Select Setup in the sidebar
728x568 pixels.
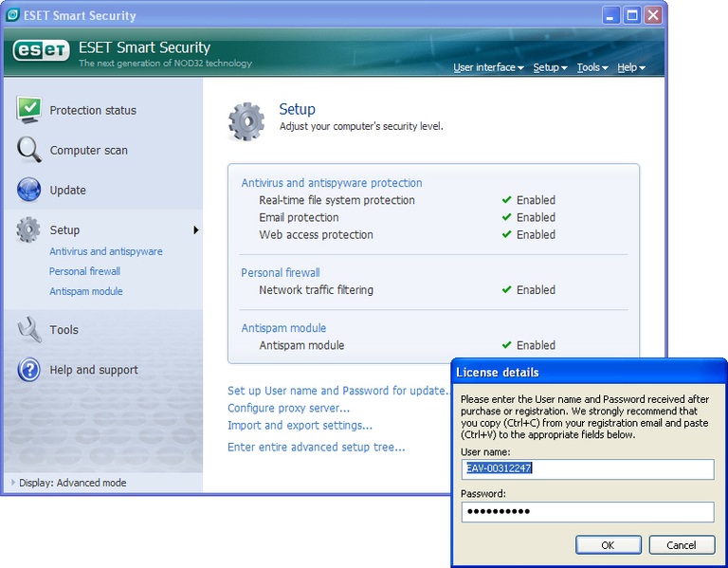pos(64,229)
